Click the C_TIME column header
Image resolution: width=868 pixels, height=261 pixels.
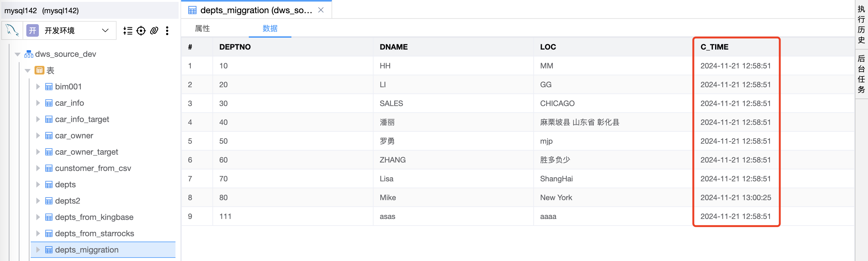coord(714,47)
